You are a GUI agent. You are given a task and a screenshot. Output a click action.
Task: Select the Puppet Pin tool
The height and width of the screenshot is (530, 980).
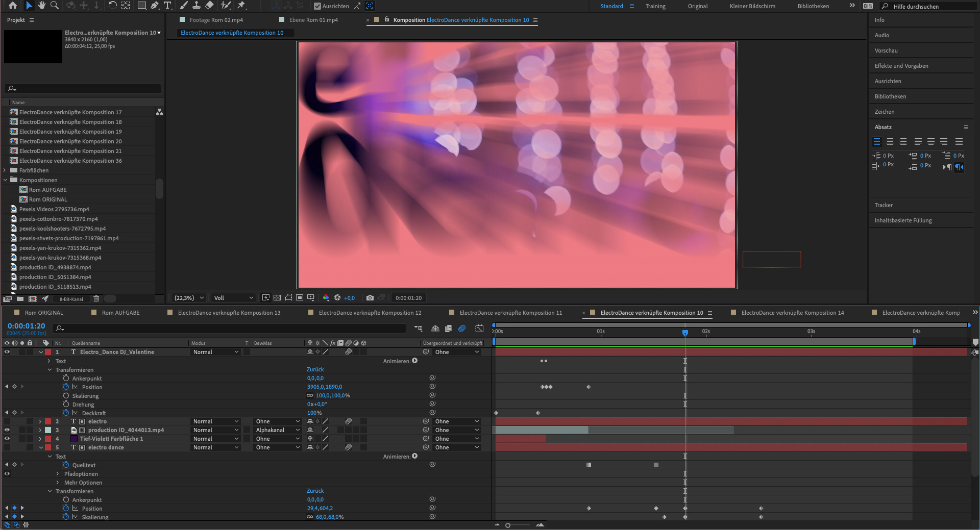241,6
